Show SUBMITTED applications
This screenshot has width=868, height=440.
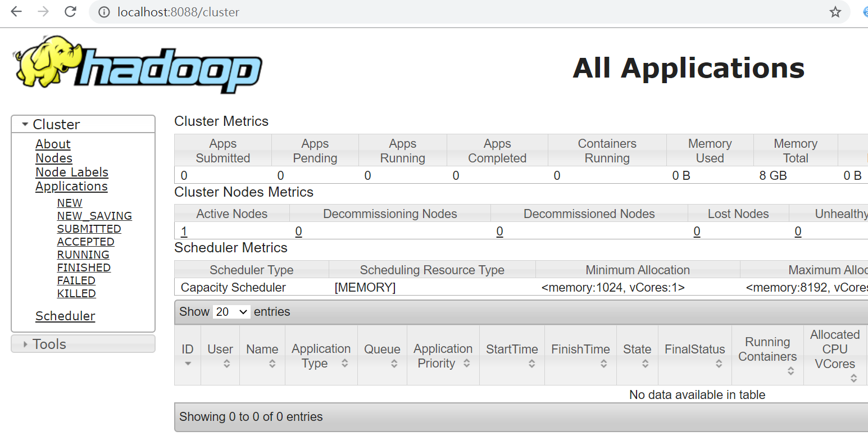click(x=89, y=229)
